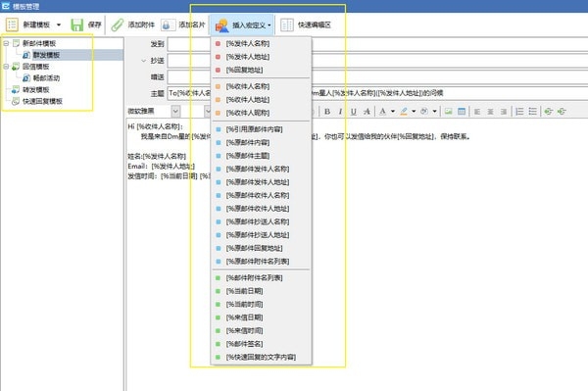The image size is (588, 391).
Task: Open the 新建模板 dropdown arrow
Action: pyautogui.click(x=59, y=25)
